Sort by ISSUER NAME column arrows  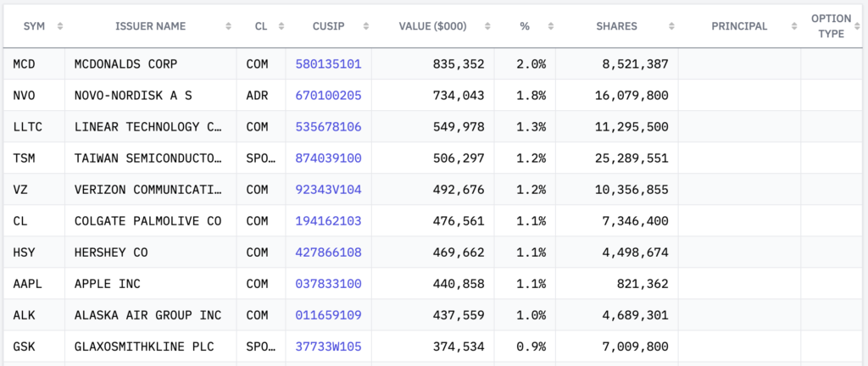coord(228,26)
